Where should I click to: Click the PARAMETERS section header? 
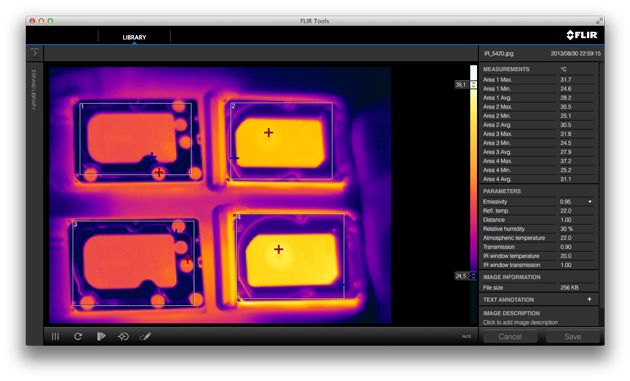(x=502, y=191)
